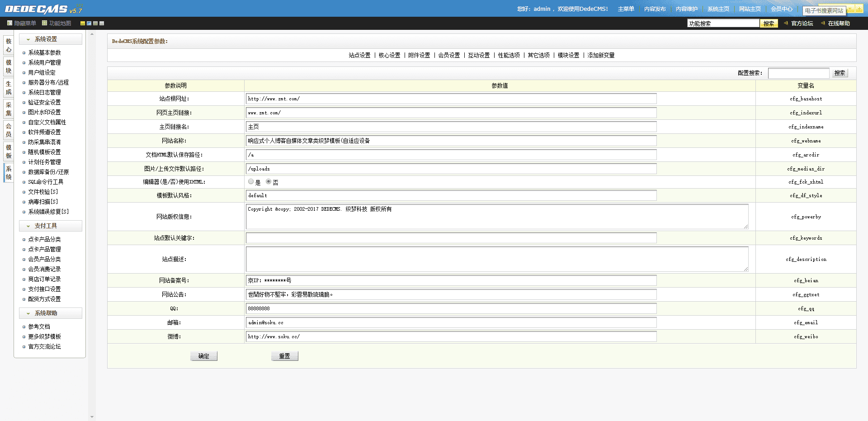Image resolution: width=868 pixels, height=421 pixels.
Task: Open 会员中心 in the top navigation
Action: [x=782, y=9]
